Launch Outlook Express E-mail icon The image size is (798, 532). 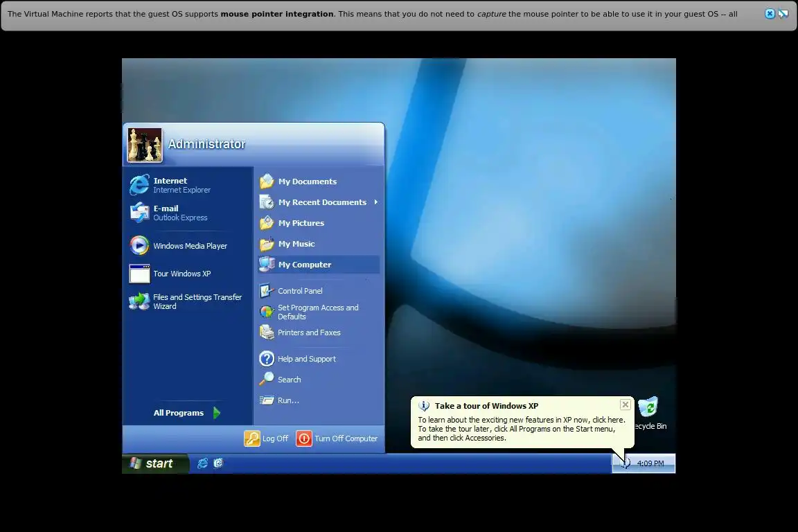(x=139, y=213)
